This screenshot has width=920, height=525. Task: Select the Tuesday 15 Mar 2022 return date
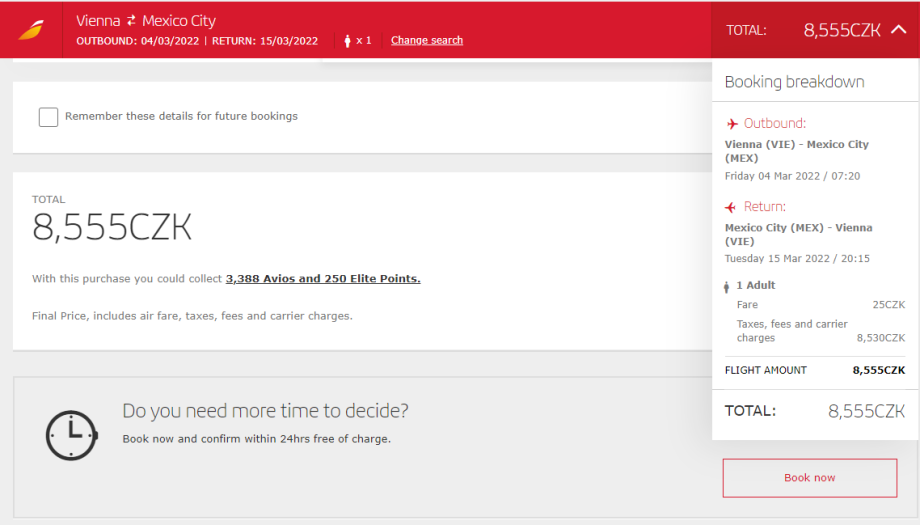[797, 259]
